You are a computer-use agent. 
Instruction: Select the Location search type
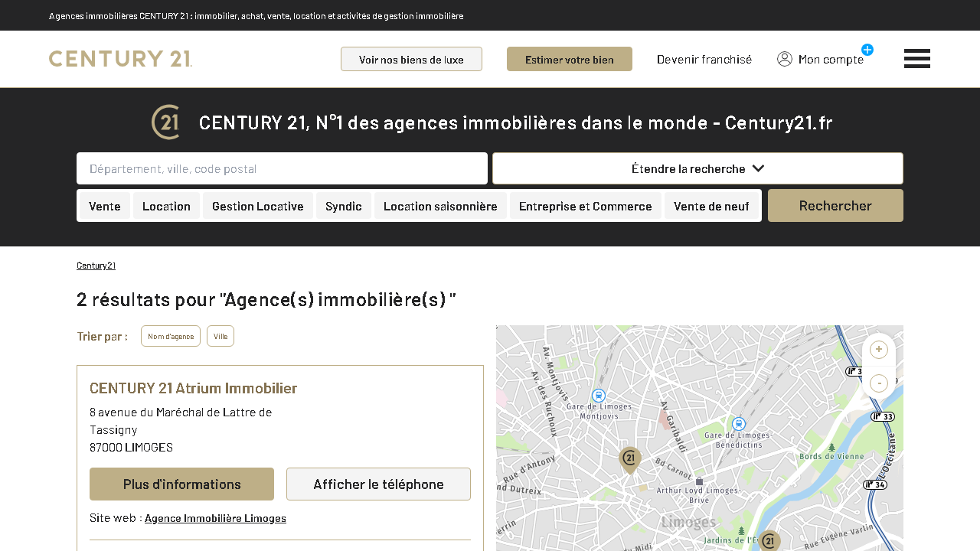(x=166, y=206)
